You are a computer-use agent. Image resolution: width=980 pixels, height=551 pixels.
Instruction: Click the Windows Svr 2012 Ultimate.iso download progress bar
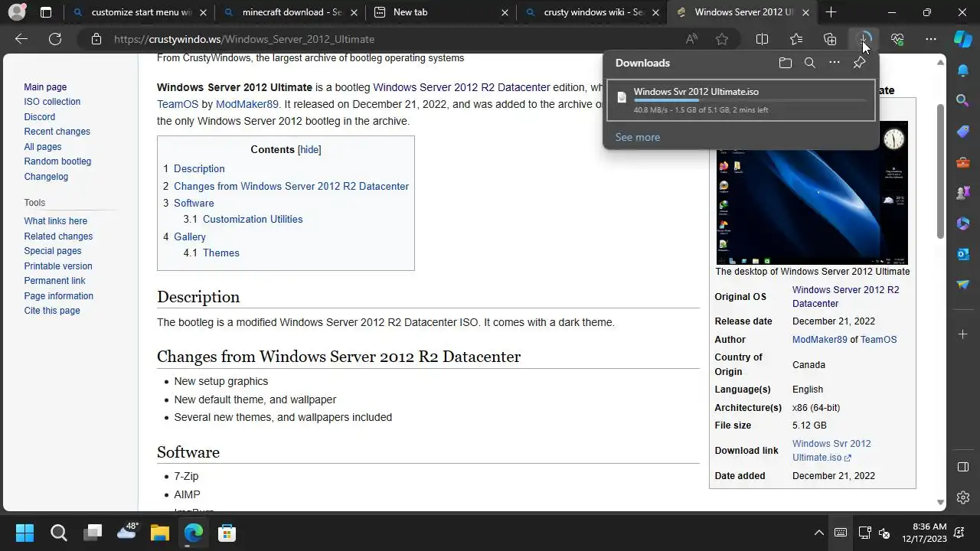[x=750, y=100]
